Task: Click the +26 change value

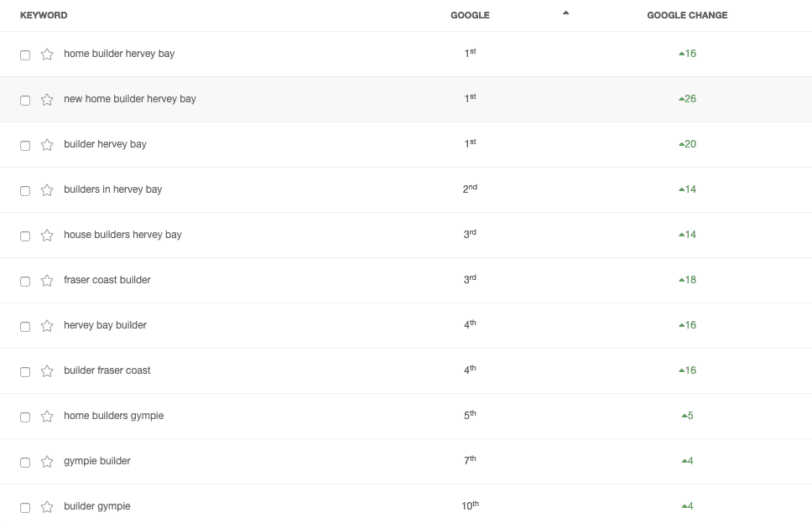Action: [x=688, y=99]
